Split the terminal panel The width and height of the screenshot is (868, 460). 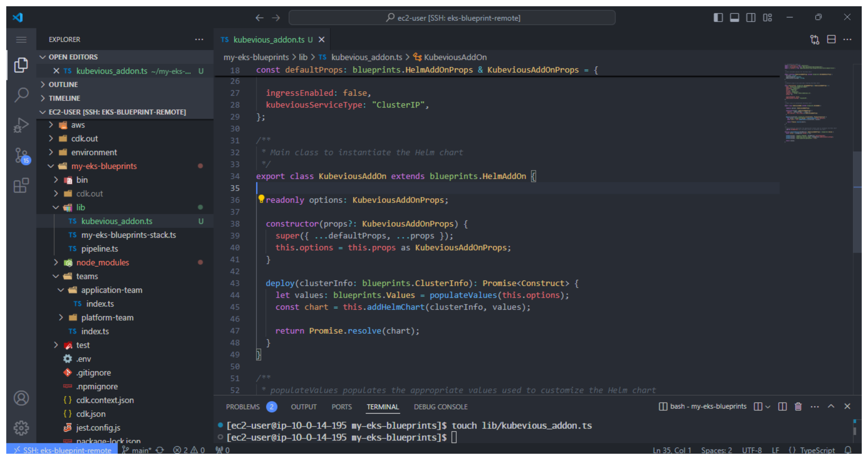782,406
